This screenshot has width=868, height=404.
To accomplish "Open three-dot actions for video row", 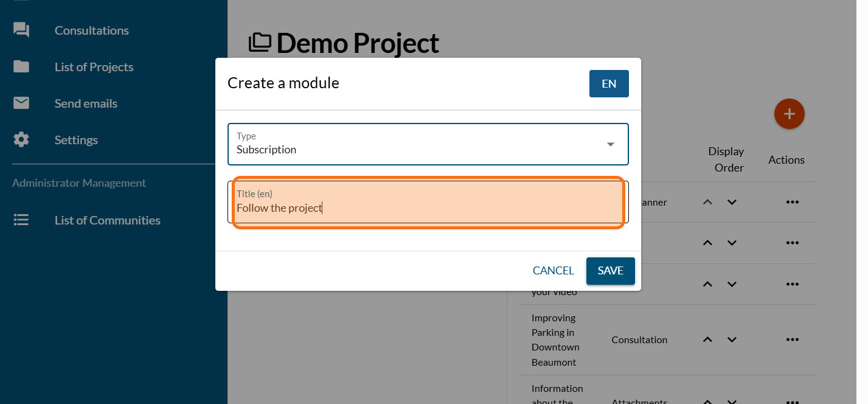I will pos(792,284).
